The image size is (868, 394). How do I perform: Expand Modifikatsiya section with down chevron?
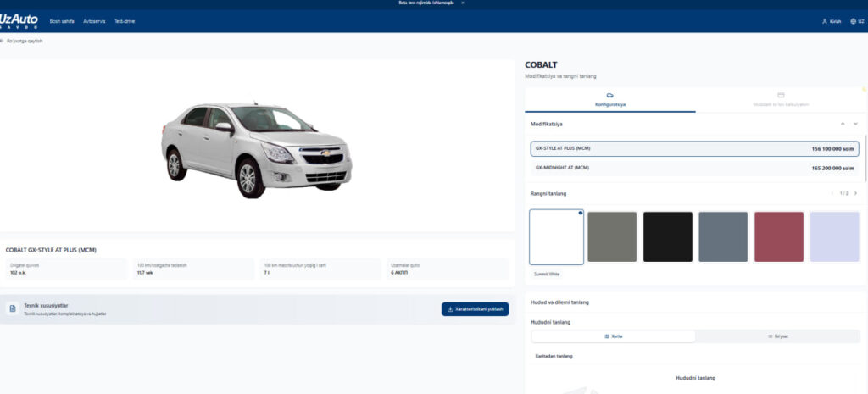click(x=855, y=124)
